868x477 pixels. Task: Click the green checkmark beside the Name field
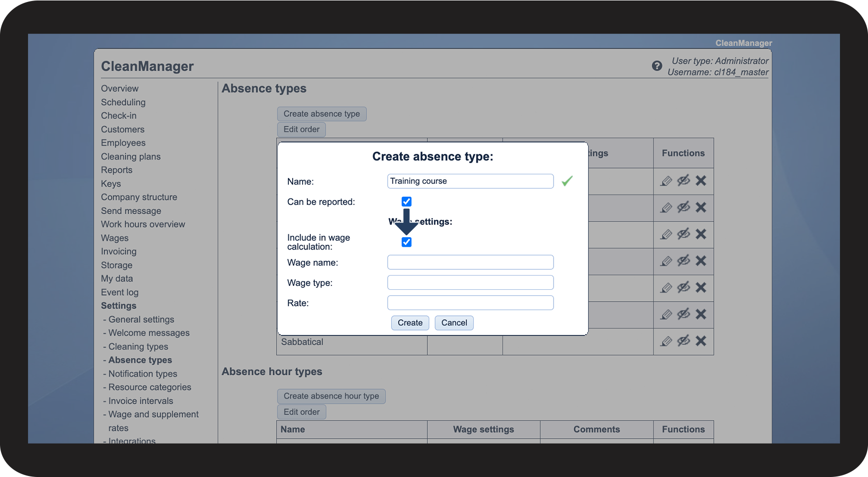click(567, 181)
